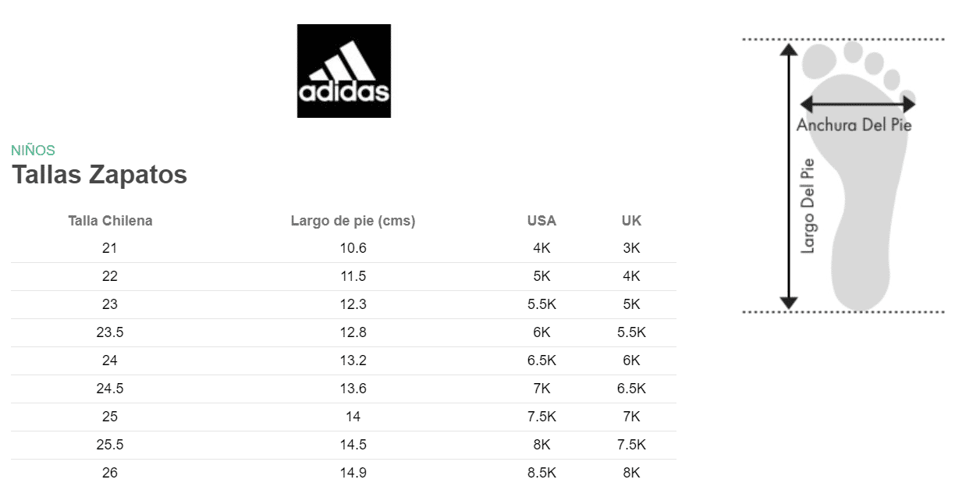The width and height of the screenshot is (980, 490).
Task: Click the Largo Del Pie vertical label
Action: click(808, 206)
